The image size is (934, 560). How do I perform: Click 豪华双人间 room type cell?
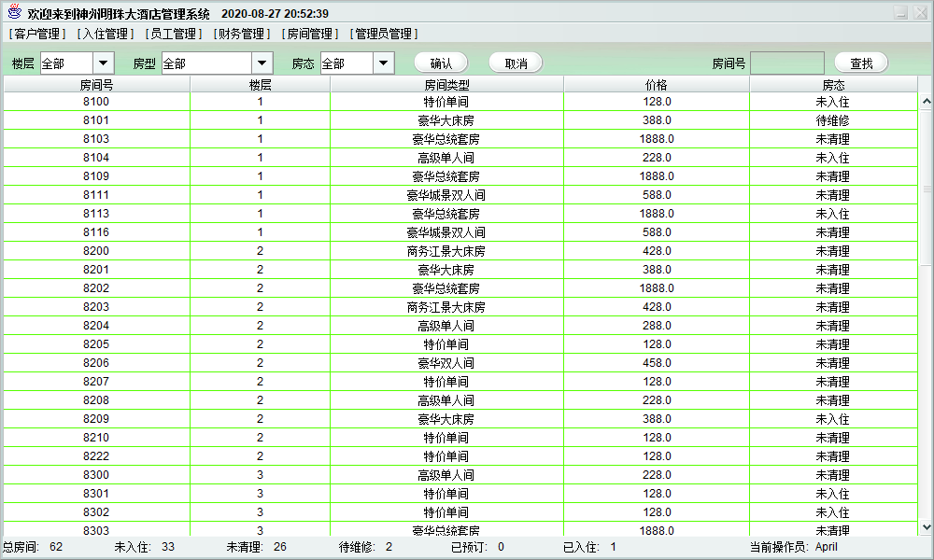(x=446, y=362)
